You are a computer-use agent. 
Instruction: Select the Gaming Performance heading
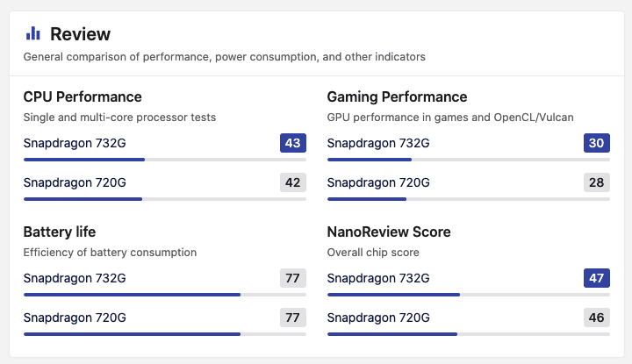[397, 96]
